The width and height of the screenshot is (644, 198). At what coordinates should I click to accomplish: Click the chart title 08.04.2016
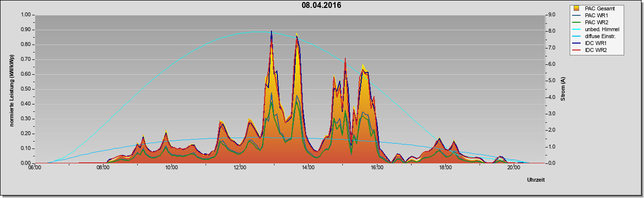pos(322,6)
